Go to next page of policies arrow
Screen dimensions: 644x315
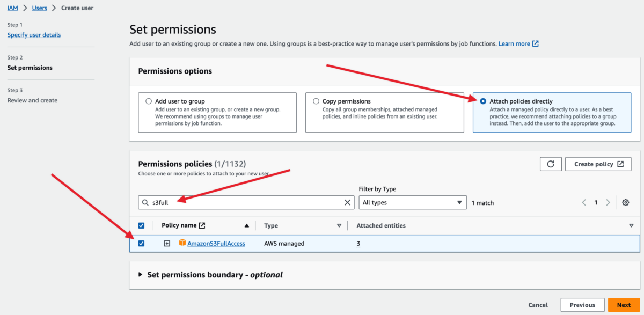click(x=608, y=202)
